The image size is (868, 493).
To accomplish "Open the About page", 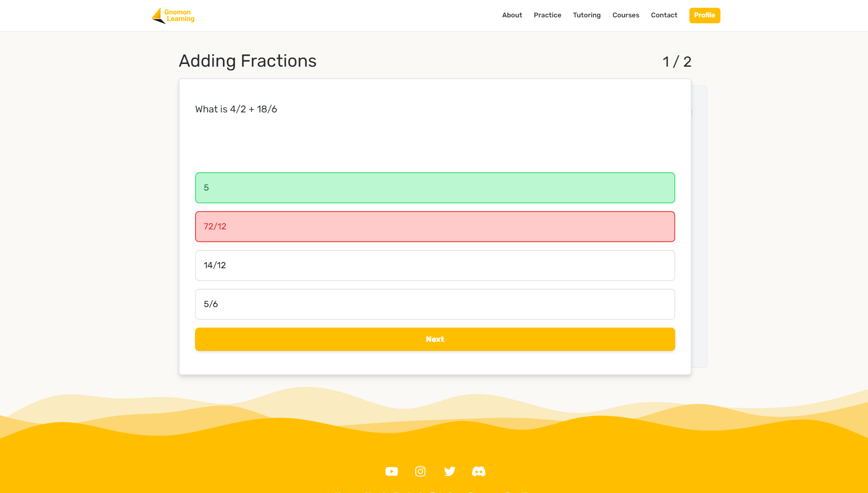I will click(512, 15).
